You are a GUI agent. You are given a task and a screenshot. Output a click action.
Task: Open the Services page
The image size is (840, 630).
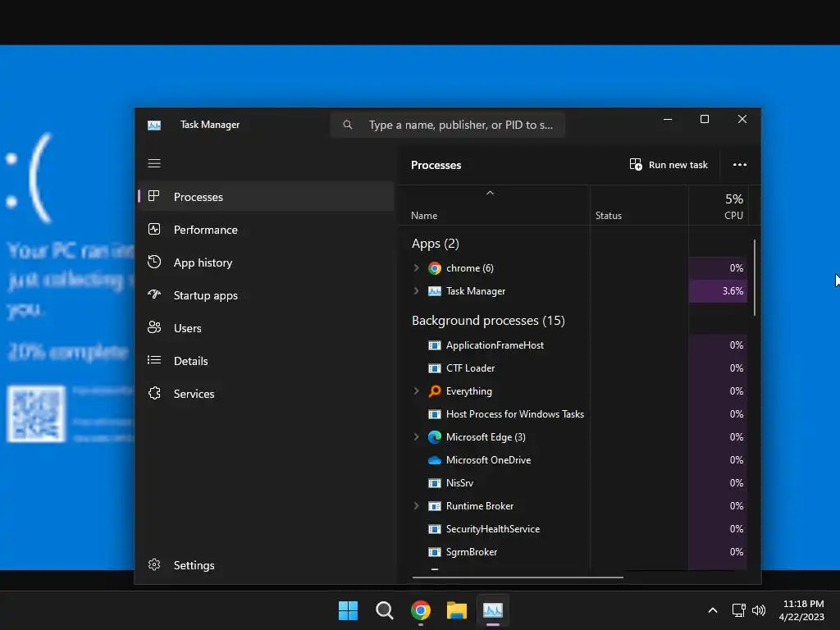[267, 394]
